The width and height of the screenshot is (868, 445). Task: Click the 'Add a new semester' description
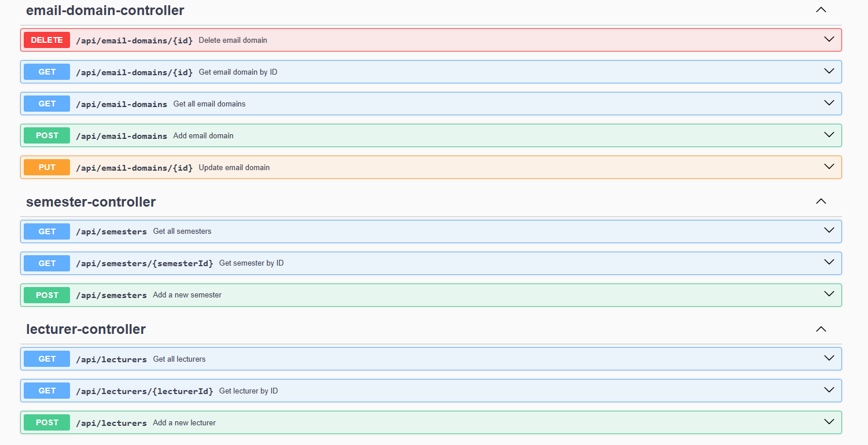tap(187, 295)
